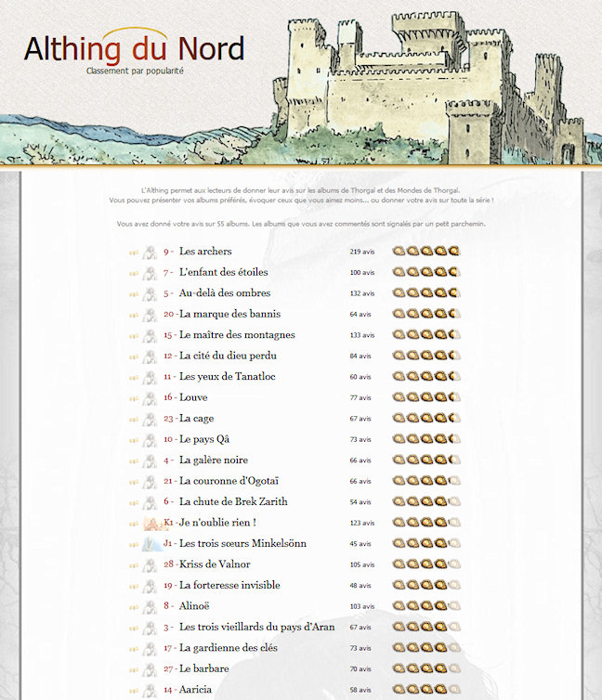Click the rating coins for La forteresse invisible
Image resolution: width=602 pixels, height=700 pixels.
426,585
